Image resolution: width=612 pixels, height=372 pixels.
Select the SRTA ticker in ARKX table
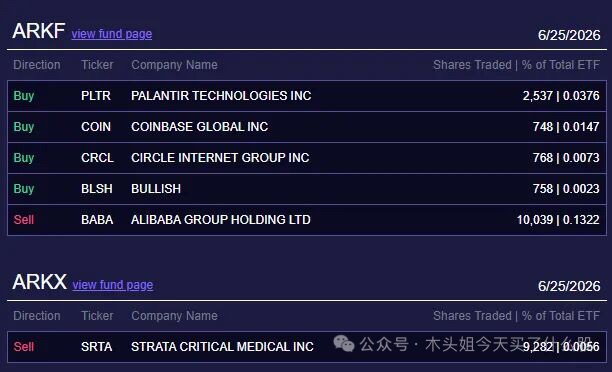pyautogui.click(x=97, y=347)
